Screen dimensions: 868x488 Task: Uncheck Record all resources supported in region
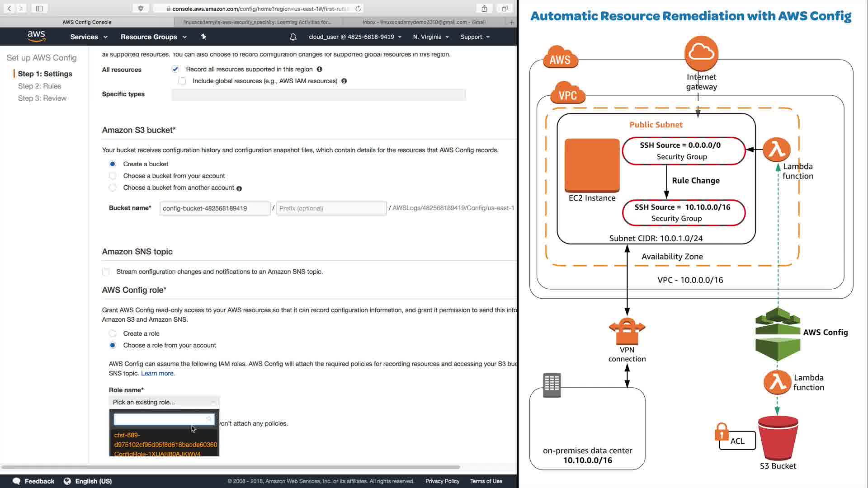(175, 69)
